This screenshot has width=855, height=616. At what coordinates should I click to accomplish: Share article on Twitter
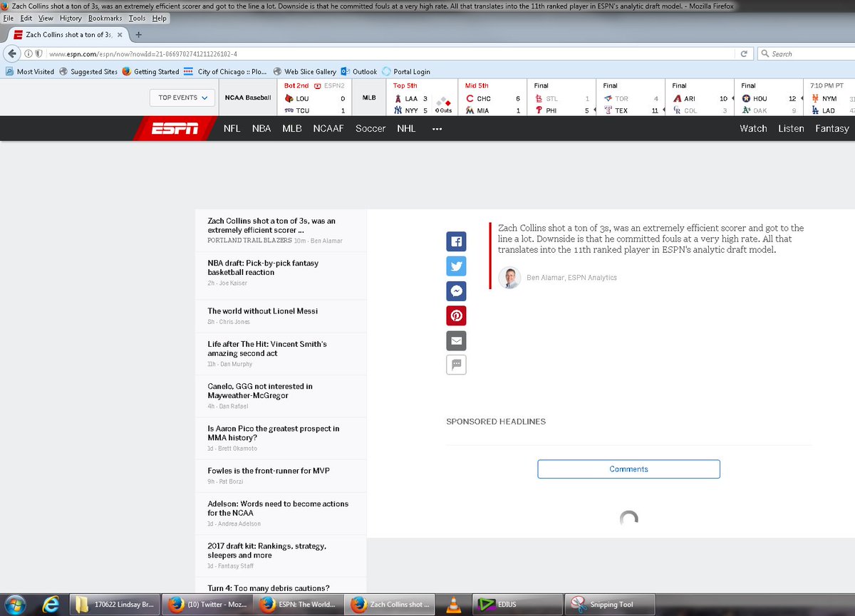[x=456, y=266]
